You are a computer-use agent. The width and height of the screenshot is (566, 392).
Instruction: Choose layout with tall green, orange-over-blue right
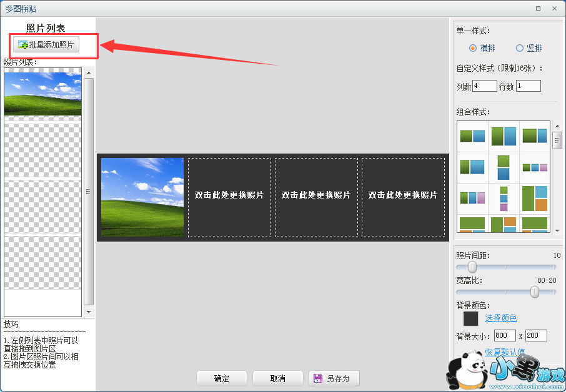pos(504,225)
